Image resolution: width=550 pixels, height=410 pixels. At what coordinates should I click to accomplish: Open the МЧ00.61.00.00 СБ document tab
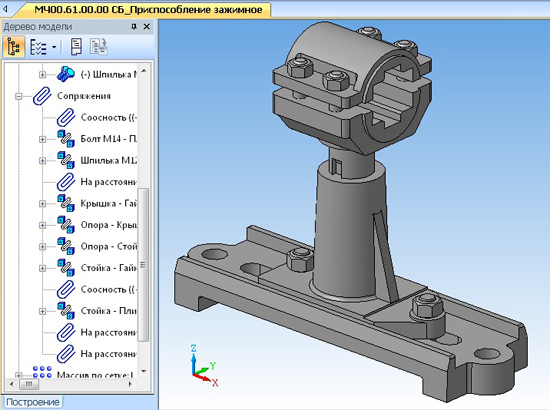tap(148, 10)
